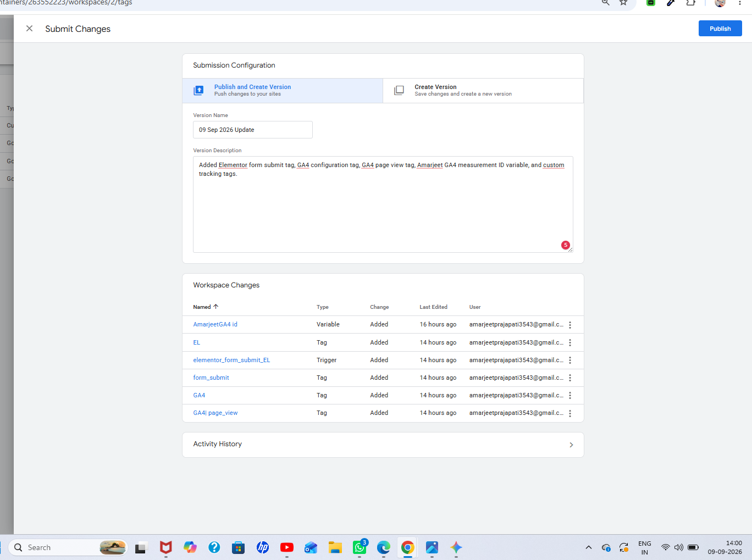Open the more actions menu for the GA4 row
Screen dimensions: 752x560
[x=570, y=395]
